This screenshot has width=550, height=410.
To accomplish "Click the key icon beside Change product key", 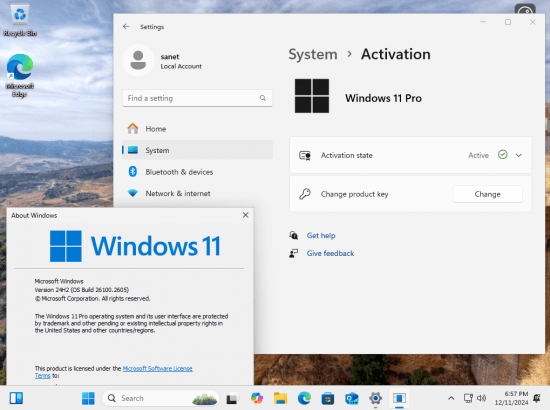I will (305, 194).
